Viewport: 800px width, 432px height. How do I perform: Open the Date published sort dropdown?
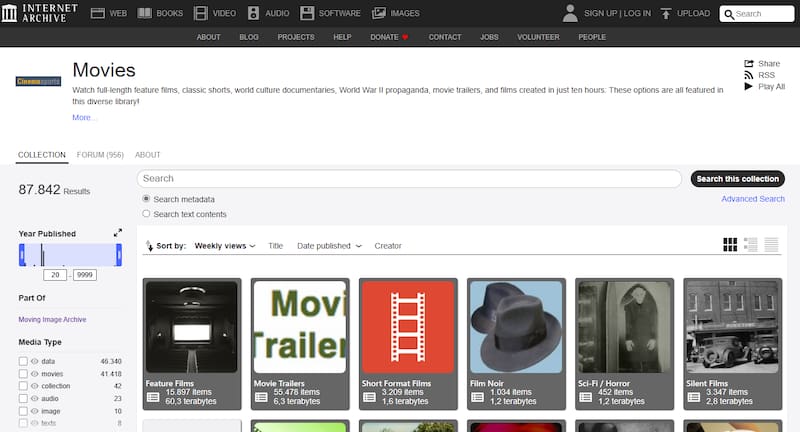tap(329, 246)
